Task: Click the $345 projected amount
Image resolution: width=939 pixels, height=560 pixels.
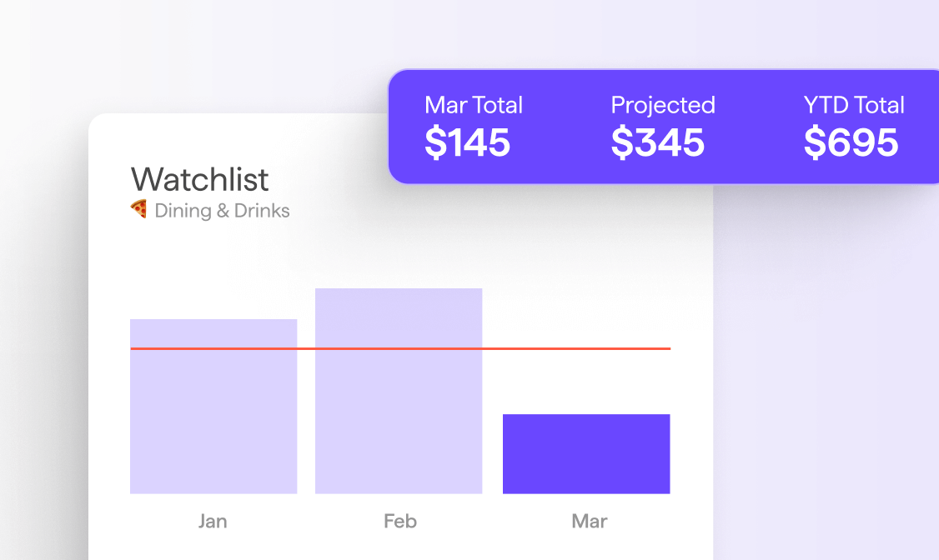Action: (x=657, y=142)
